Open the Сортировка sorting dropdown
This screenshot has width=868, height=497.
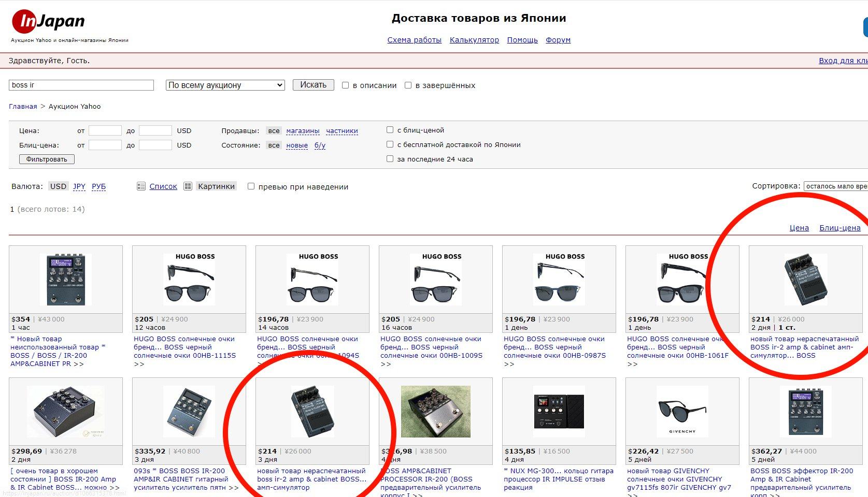click(x=836, y=186)
